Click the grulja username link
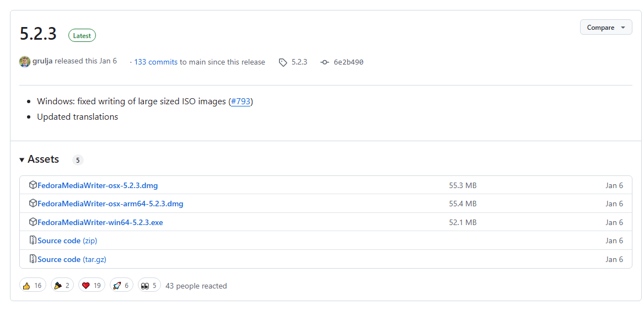 42,61
